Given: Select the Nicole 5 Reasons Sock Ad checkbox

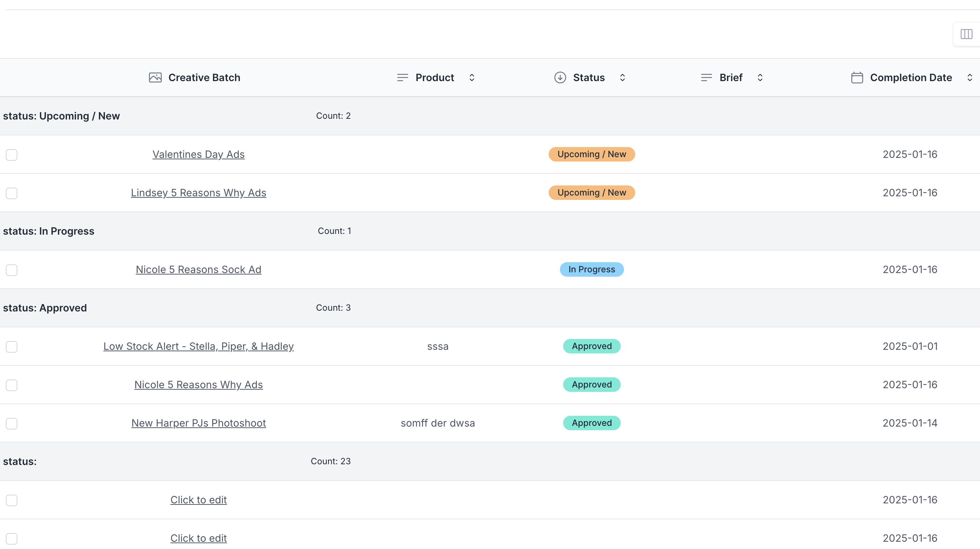Looking at the screenshot, I should 12,270.
